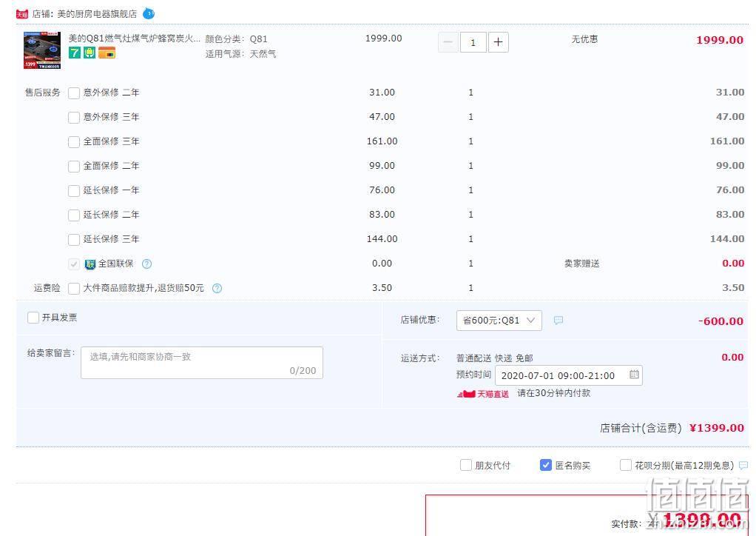Check the 运费险 大件商品赔款提升 checkbox
This screenshot has width=756, height=536.
(74, 289)
